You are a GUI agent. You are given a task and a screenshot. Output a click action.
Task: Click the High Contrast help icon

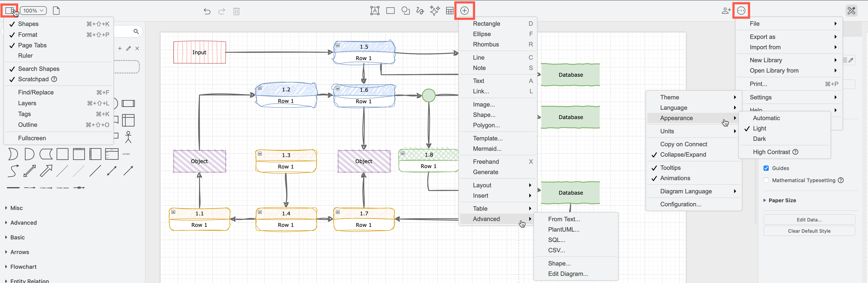pos(795,152)
